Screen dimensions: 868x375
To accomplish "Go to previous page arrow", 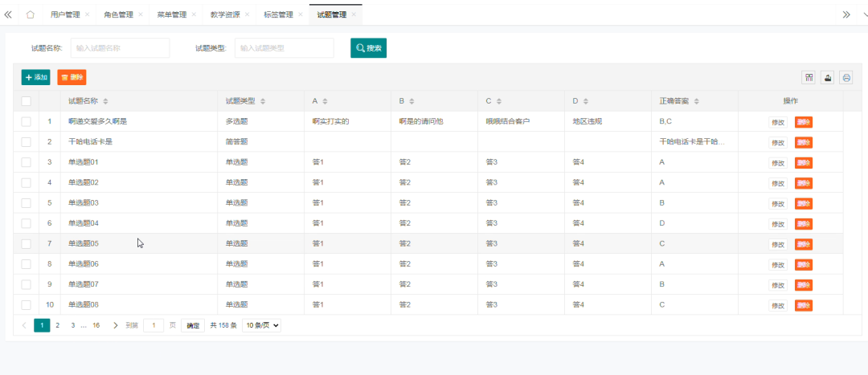I will tap(24, 325).
